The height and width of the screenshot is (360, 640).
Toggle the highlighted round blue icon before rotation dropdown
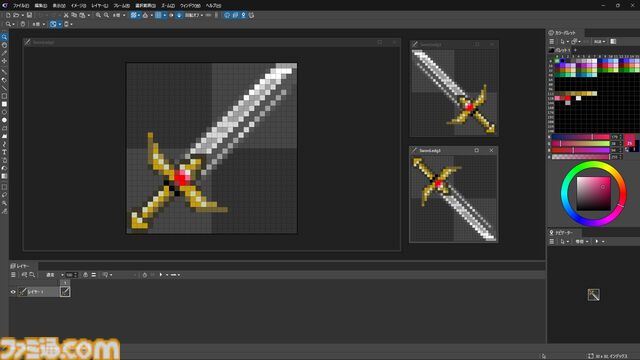(x=179, y=15)
